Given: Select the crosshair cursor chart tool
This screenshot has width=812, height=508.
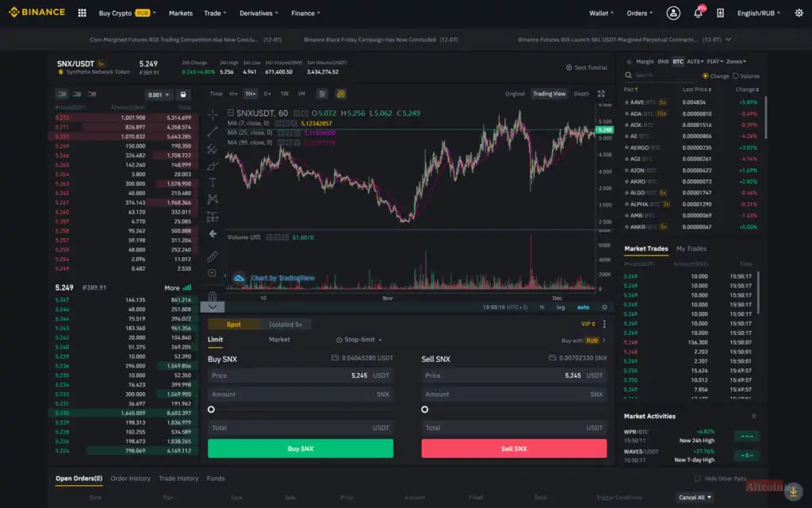Looking at the screenshot, I should tap(213, 114).
